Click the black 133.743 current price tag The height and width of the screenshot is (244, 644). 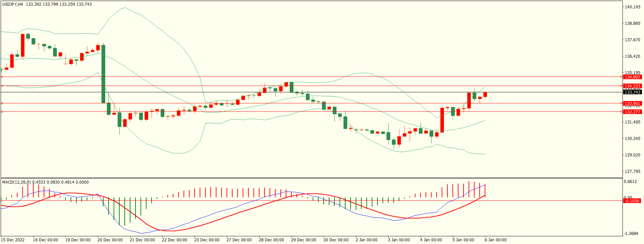point(632,92)
